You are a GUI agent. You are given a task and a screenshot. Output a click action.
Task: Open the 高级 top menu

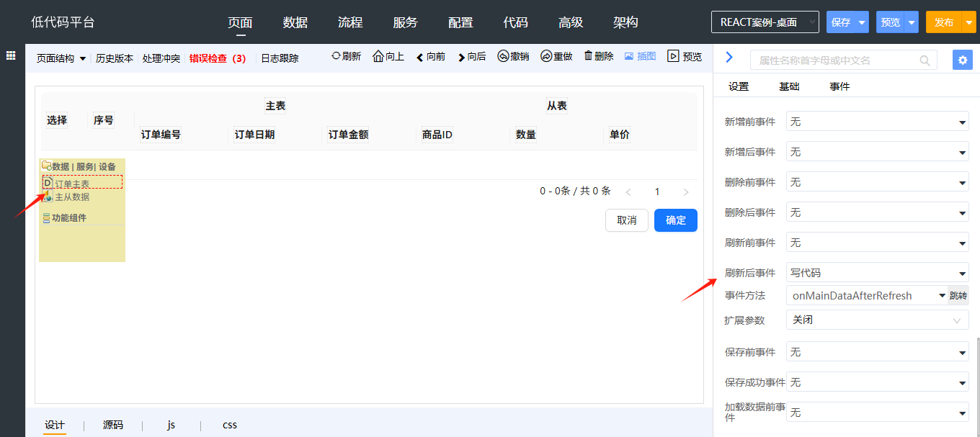point(571,22)
